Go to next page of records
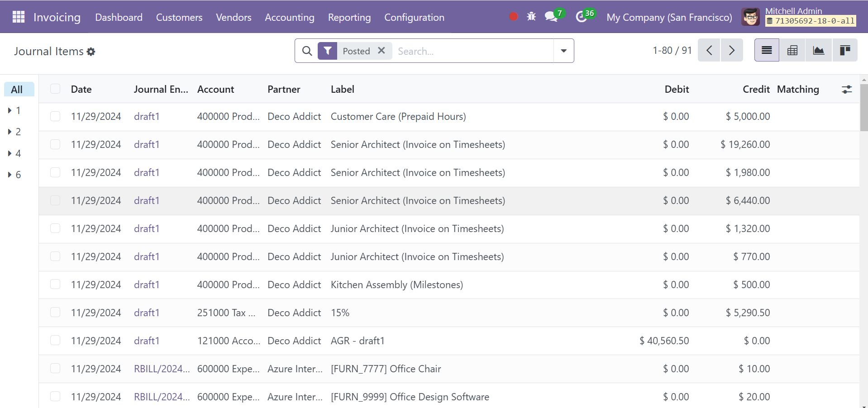The height and width of the screenshot is (408, 868). click(732, 50)
